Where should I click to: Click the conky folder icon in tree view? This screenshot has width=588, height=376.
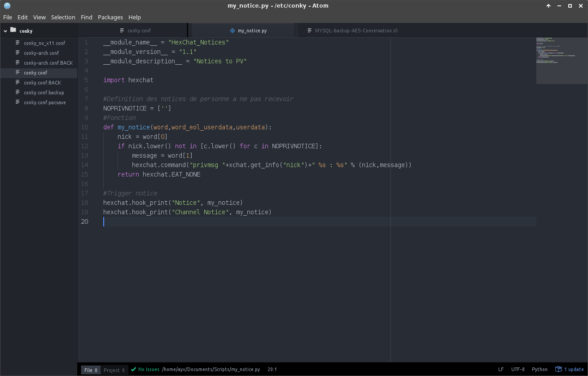click(x=13, y=30)
